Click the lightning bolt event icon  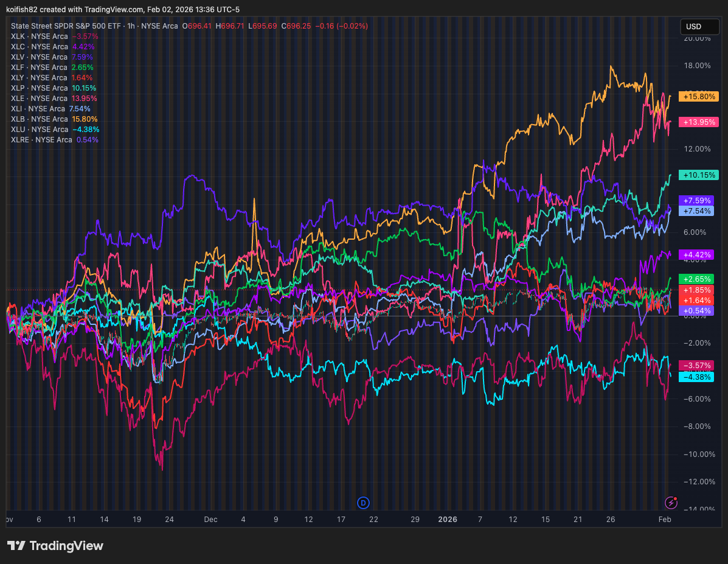pos(671,503)
